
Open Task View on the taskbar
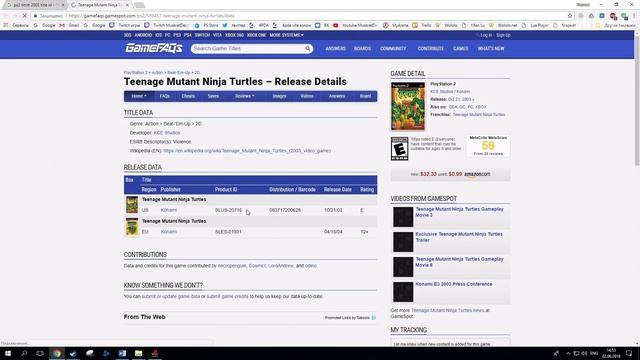[40, 353]
